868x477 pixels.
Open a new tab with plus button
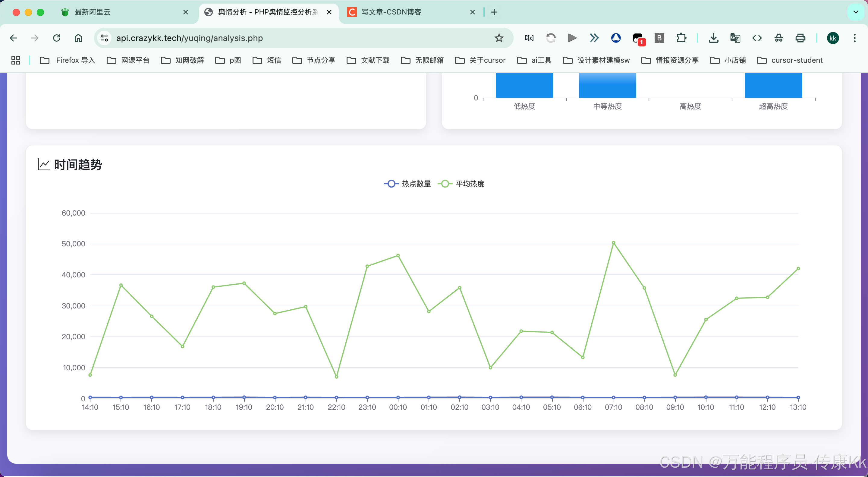coord(494,12)
